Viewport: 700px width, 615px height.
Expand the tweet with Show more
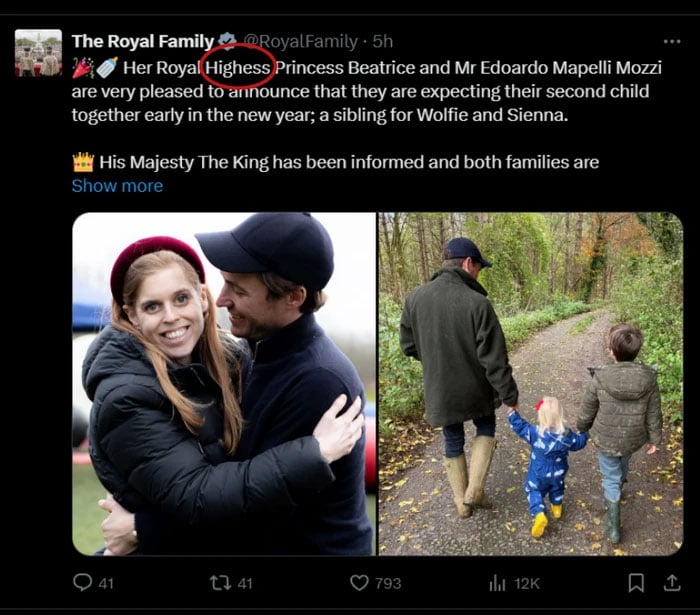tap(117, 186)
